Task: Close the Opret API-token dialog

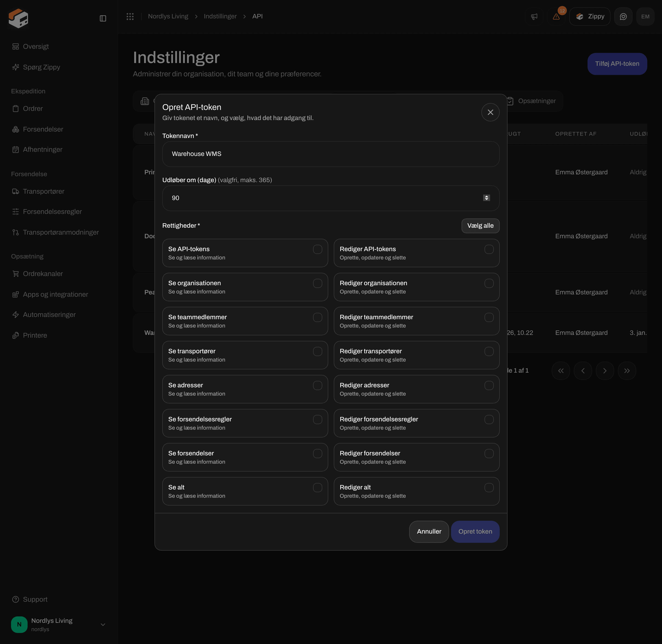Action: (x=490, y=112)
